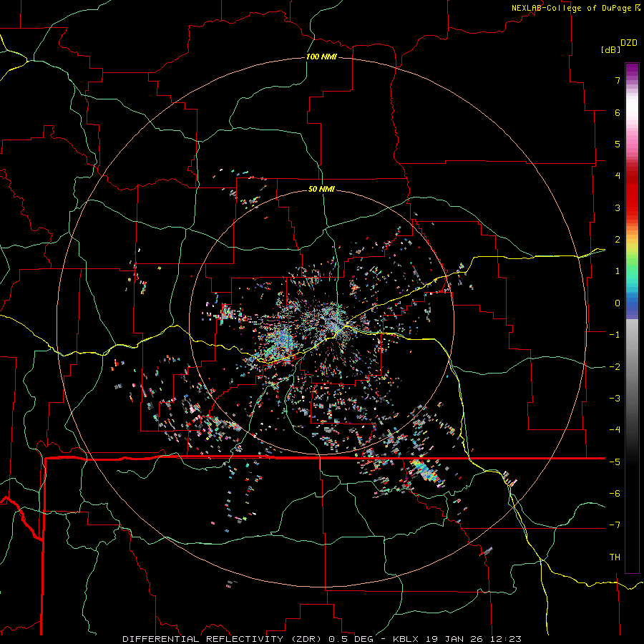Click the 100 NMI range ring label
Image resolution: width=644 pixels, height=644 pixels.
[x=321, y=57]
